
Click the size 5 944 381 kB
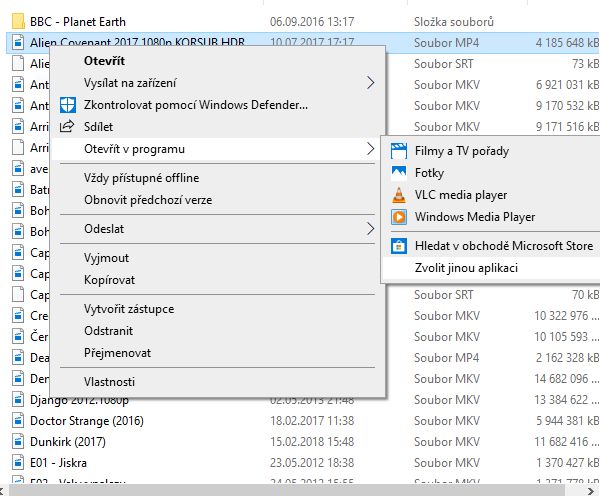(x=567, y=421)
